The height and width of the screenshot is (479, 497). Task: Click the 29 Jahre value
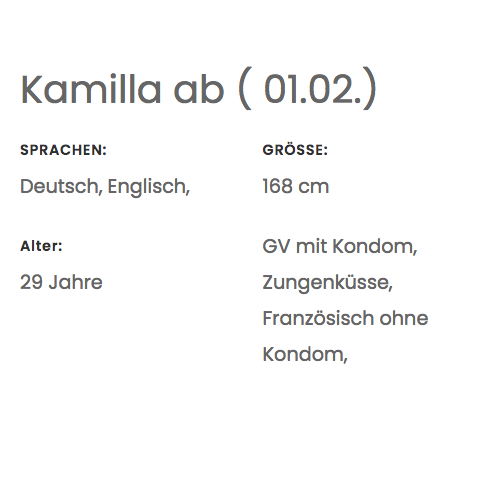(61, 282)
